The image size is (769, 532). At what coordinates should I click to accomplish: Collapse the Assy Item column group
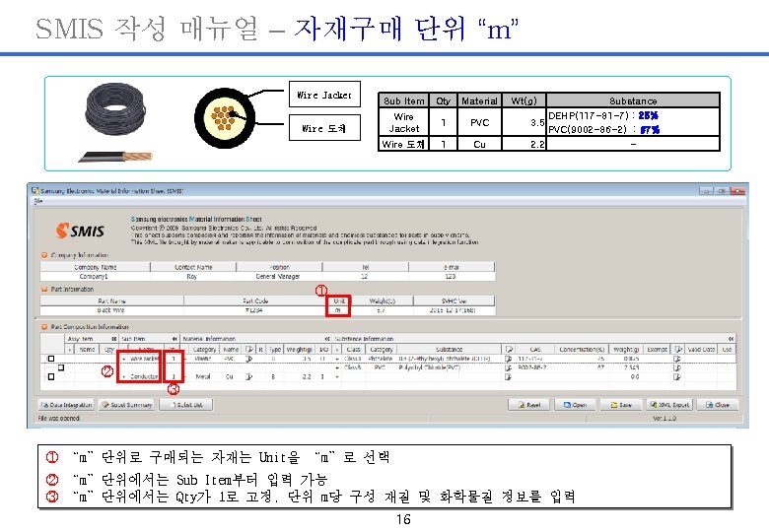(x=113, y=339)
